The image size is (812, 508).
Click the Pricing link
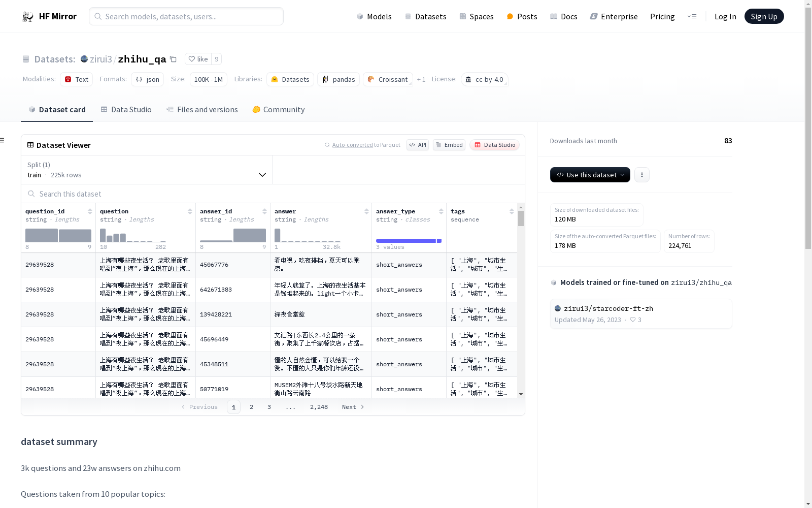tap(662, 17)
